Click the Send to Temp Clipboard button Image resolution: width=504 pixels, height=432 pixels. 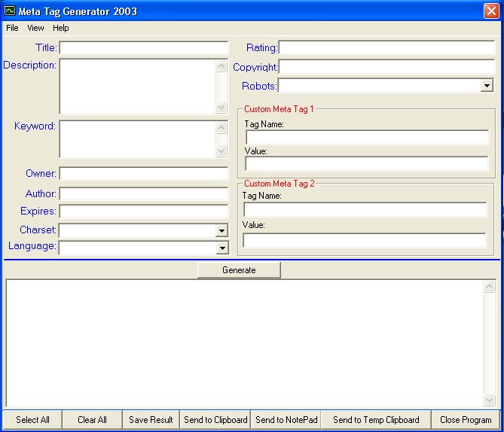(x=376, y=420)
